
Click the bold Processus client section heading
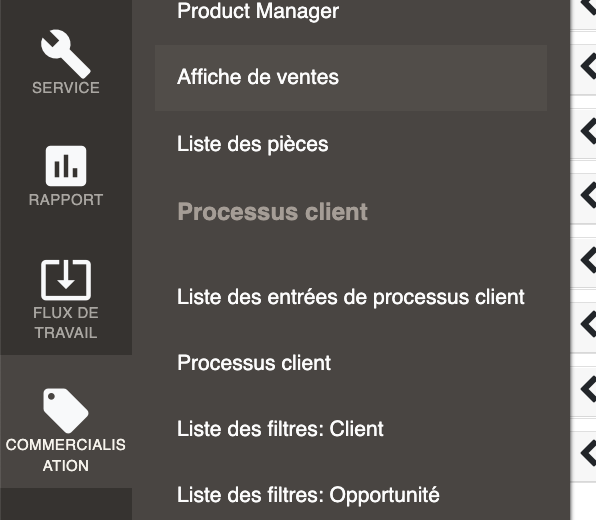272,211
